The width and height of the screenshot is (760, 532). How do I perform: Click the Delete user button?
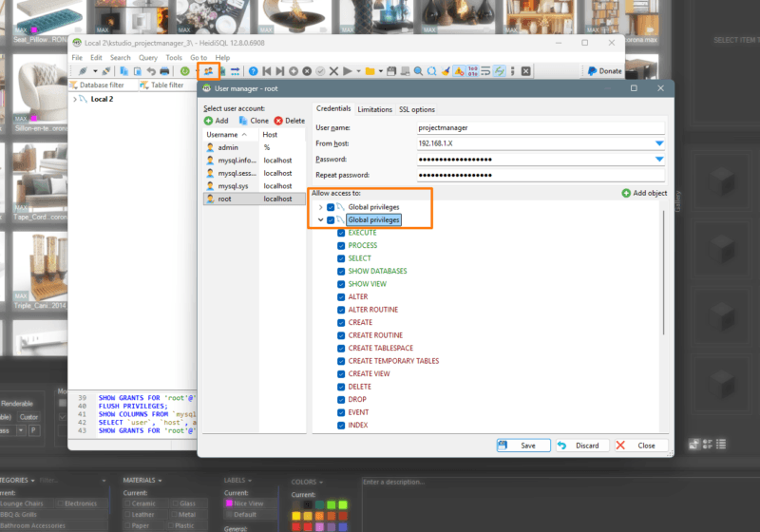pos(290,121)
